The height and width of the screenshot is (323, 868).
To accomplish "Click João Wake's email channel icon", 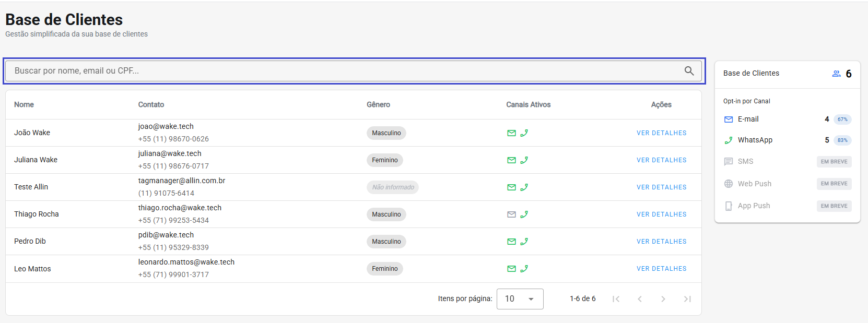I will coord(511,133).
